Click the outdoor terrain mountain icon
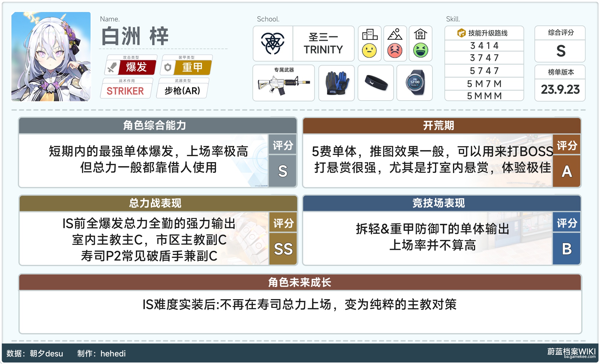The image size is (600, 364). point(395,34)
